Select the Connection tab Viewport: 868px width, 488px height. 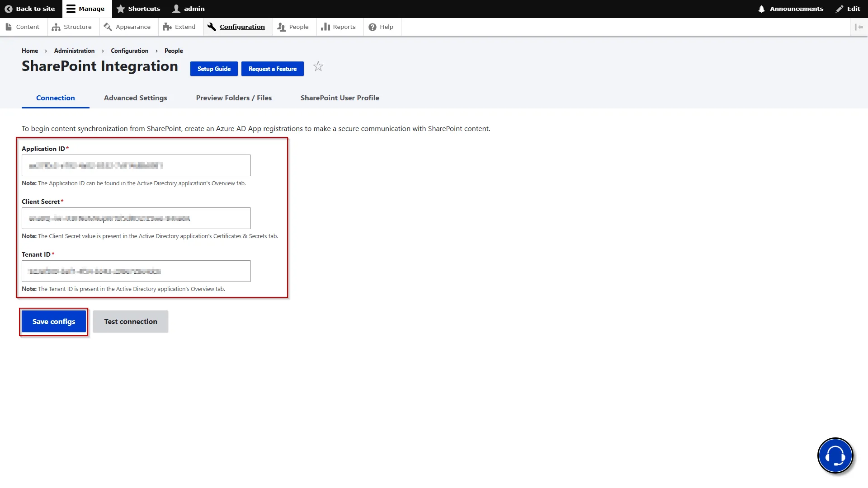tap(56, 98)
